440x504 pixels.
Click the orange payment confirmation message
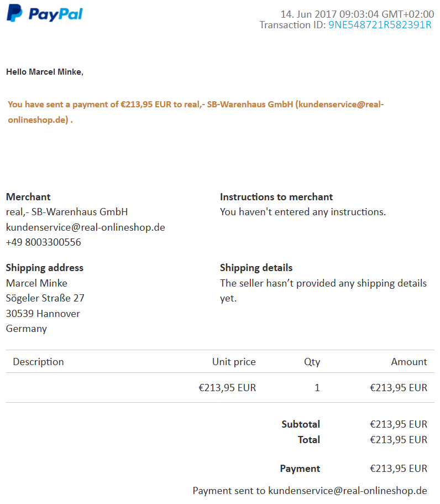196,112
